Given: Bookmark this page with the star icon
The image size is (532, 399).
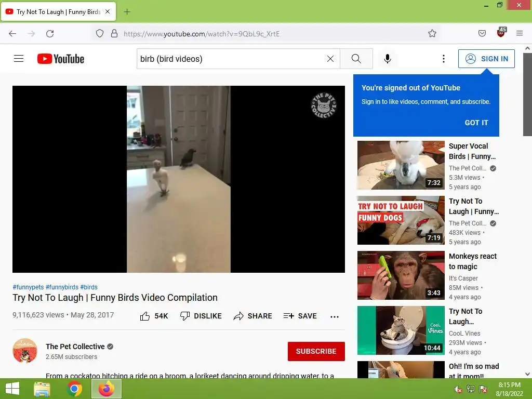Looking at the screenshot, I should pos(432,33).
